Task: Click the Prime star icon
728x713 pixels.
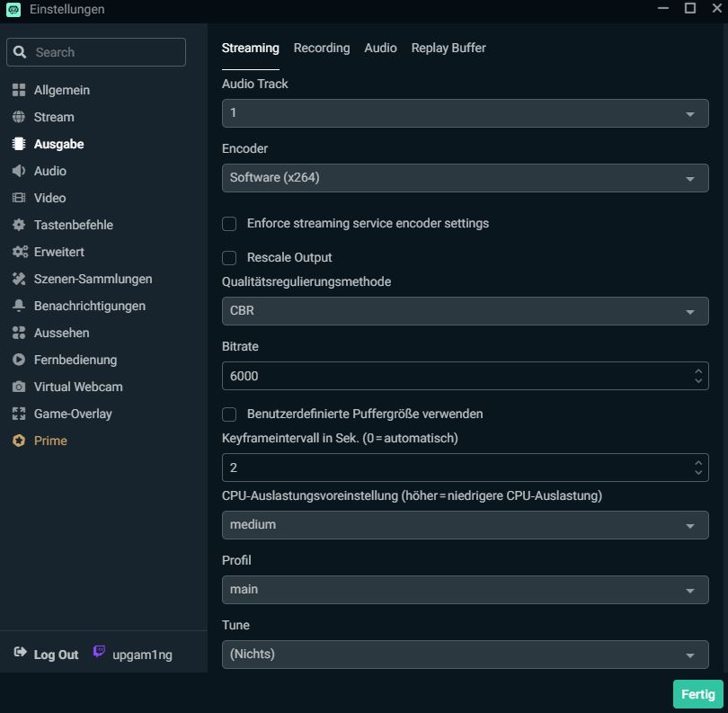Action: pos(19,441)
